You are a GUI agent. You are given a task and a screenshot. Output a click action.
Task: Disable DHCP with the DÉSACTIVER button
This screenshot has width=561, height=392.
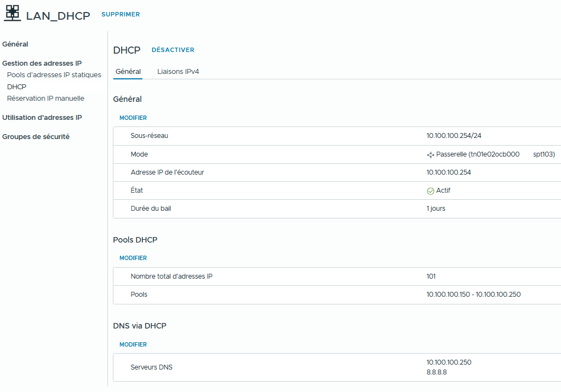pyautogui.click(x=173, y=50)
